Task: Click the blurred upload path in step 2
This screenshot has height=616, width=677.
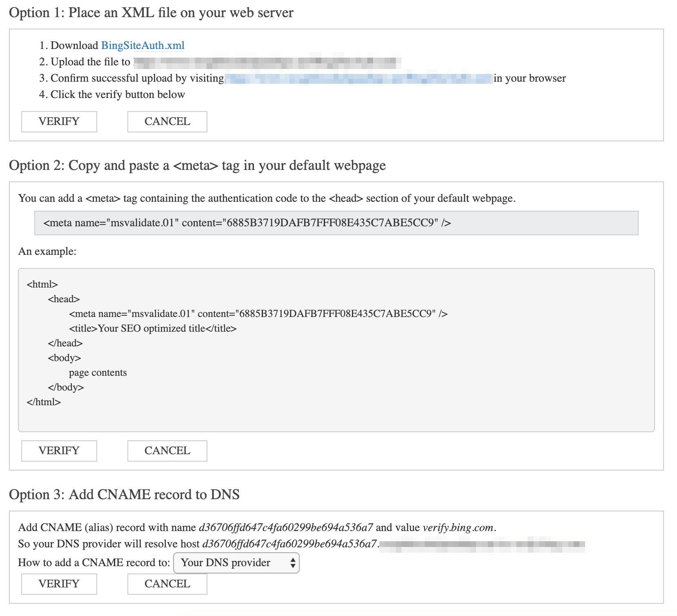Action: click(x=266, y=62)
